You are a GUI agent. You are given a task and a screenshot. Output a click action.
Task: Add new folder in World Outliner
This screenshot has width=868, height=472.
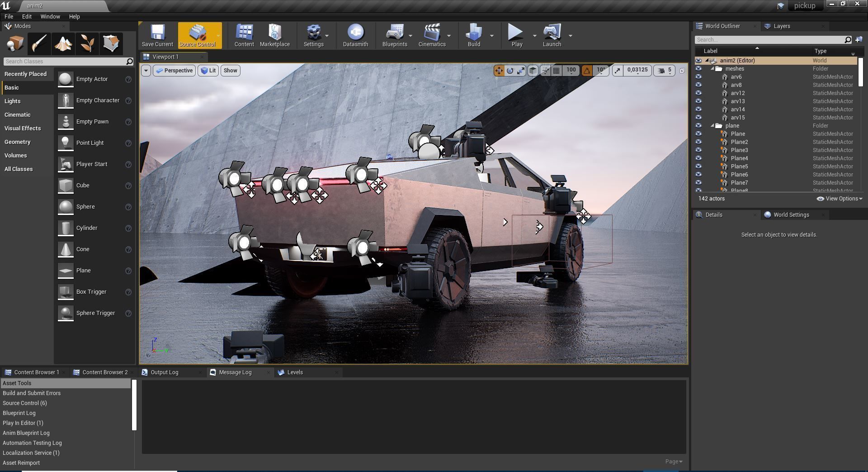coord(859,40)
